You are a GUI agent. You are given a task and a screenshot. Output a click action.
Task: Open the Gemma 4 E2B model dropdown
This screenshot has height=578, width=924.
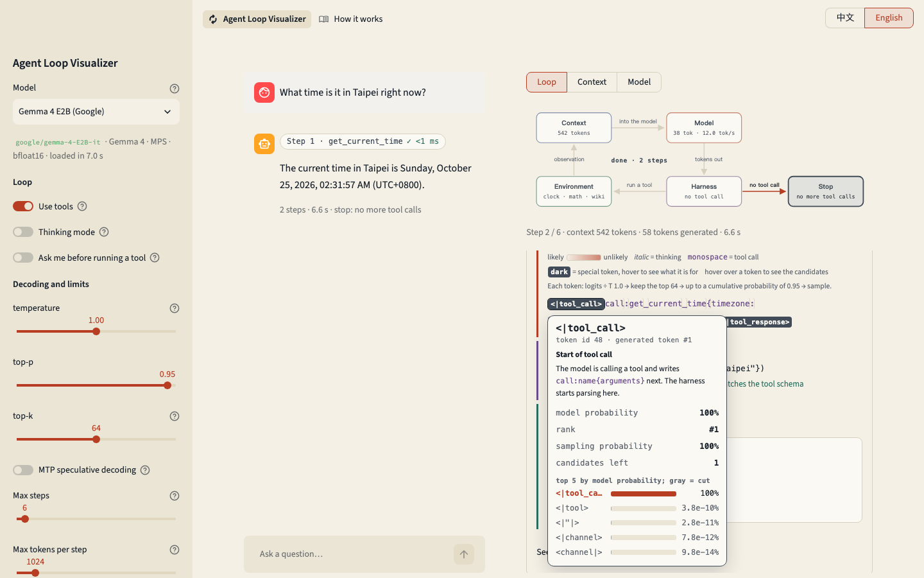tap(96, 112)
